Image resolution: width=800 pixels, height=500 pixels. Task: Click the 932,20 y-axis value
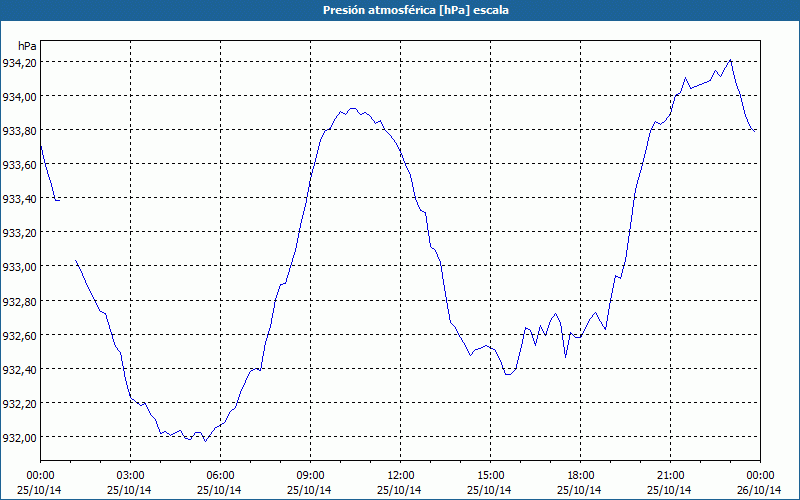[x=18, y=404]
